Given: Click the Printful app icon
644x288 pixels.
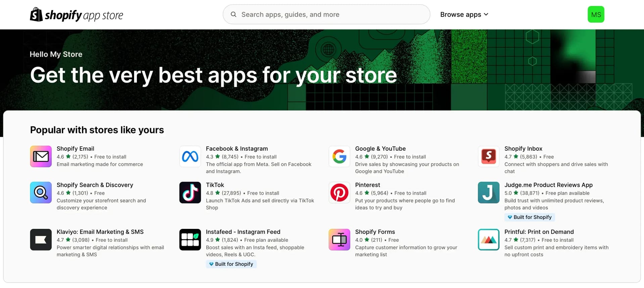Looking at the screenshot, I should 489,240.
